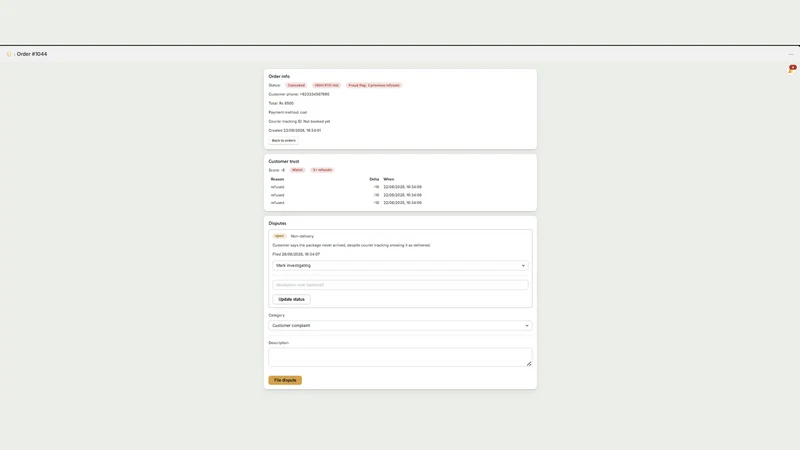Go back via Back to orders button
Image resolution: width=800 pixels, height=450 pixels.
pyautogui.click(x=284, y=140)
